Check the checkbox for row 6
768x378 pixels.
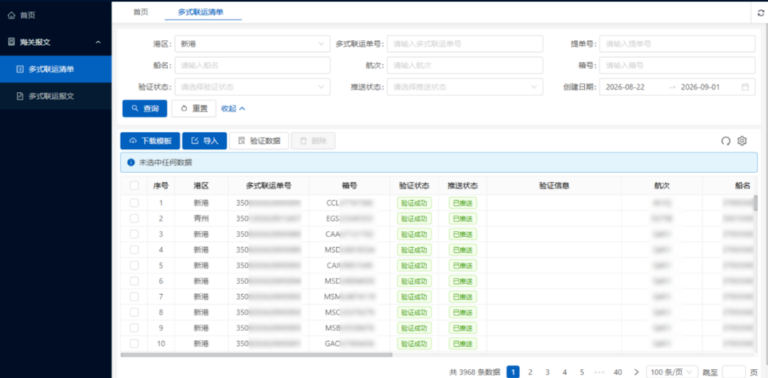[x=134, y=281]
